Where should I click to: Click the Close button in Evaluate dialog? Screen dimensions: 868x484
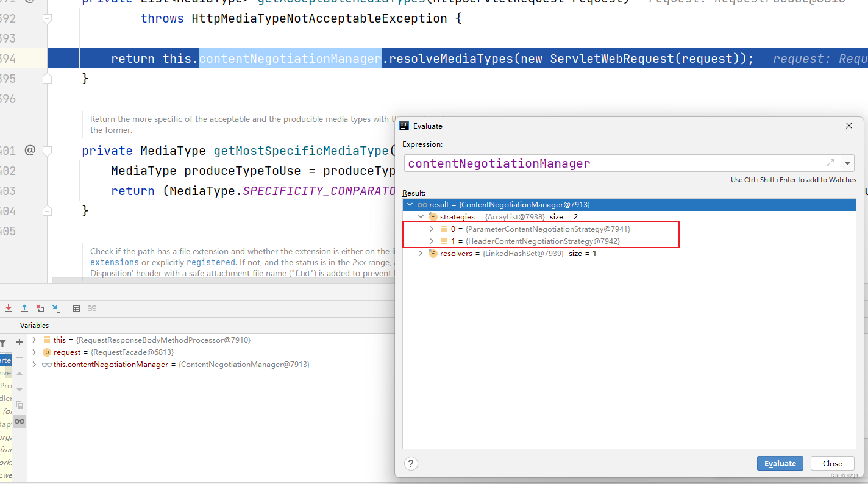(832, 463)
